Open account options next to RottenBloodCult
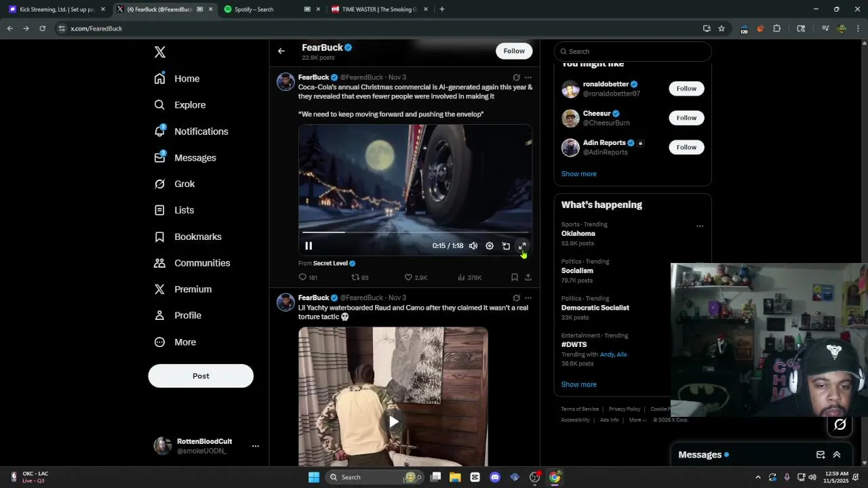868x488 pixels. click(x=256, y=446)
